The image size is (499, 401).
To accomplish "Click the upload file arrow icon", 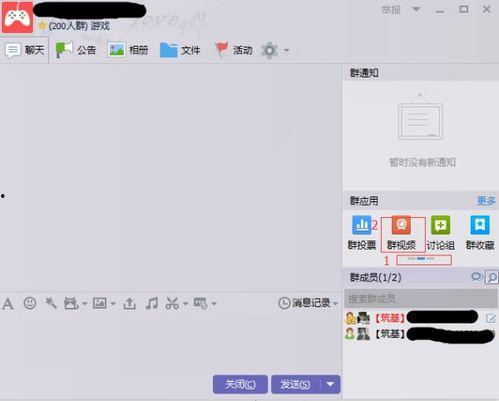I will (129, 303).
